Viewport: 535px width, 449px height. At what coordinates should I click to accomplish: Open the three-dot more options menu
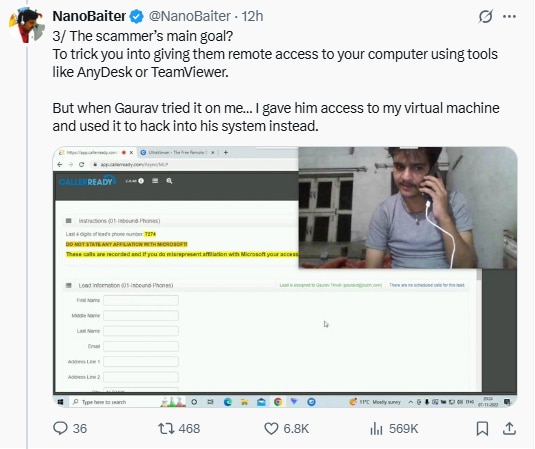(x=509, y=16)
